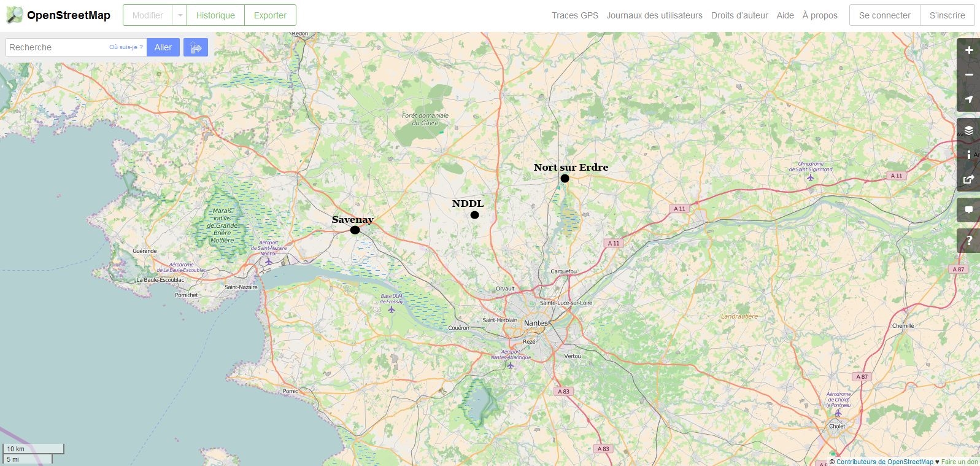Zoom in with the plus control
The image size is (980, 466).
[x=969, y=50]
